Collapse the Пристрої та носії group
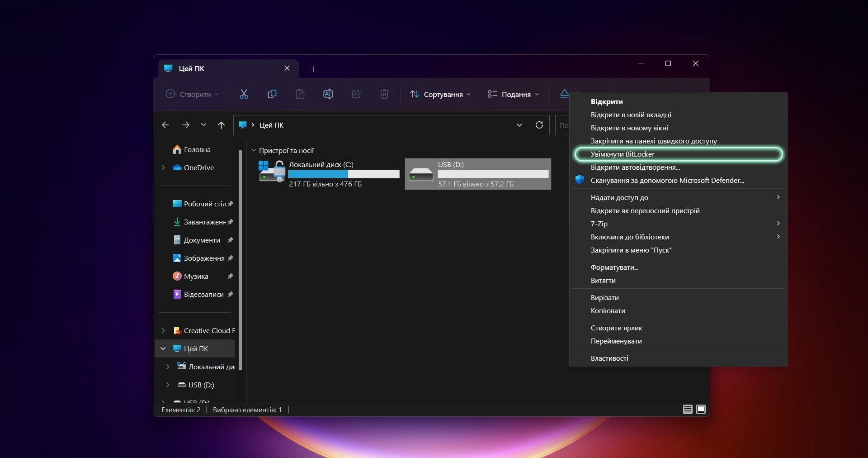Viewport: 868px width, 458px height. [254, 150]
